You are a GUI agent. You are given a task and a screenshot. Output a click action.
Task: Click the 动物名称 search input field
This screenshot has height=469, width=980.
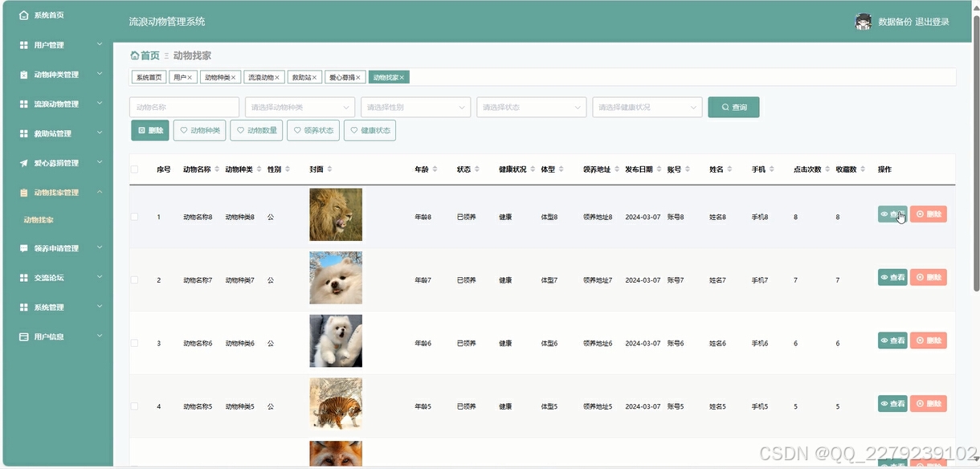[184, 107]
